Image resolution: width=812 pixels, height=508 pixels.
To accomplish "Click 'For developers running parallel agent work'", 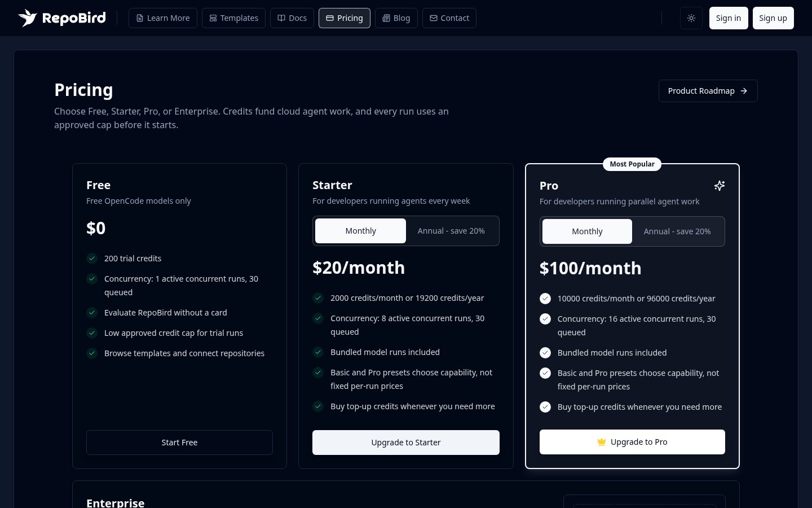I will click(619, 202).
